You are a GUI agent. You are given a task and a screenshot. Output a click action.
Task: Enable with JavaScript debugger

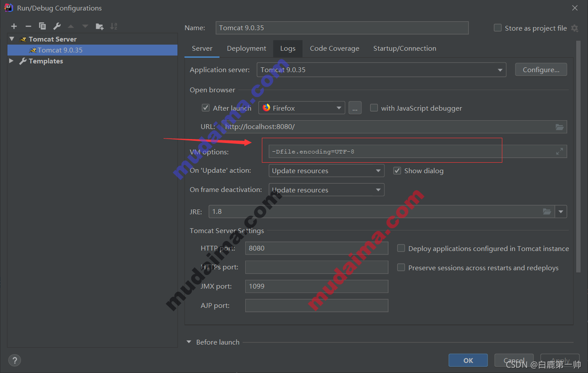pyautogui.click(x=374, y=108)
